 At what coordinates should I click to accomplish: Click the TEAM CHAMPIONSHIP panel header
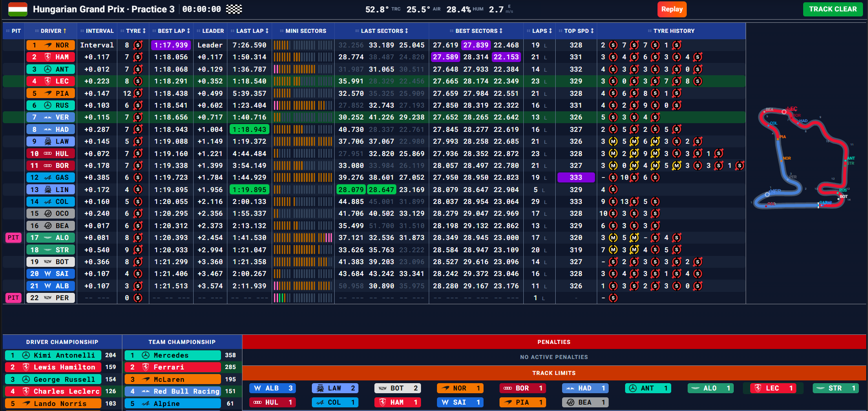[x=182, y=342]
